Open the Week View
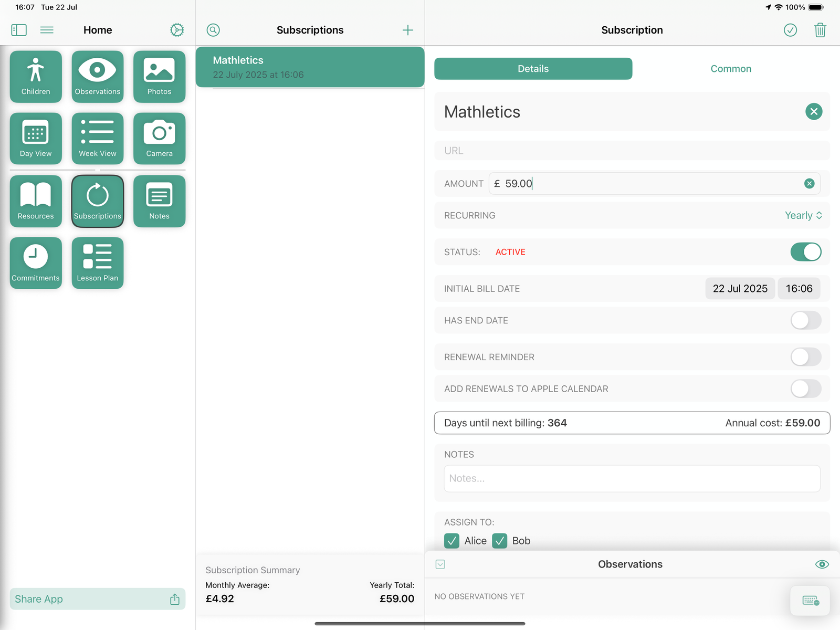840x630 pixels. tap(97, 138)
